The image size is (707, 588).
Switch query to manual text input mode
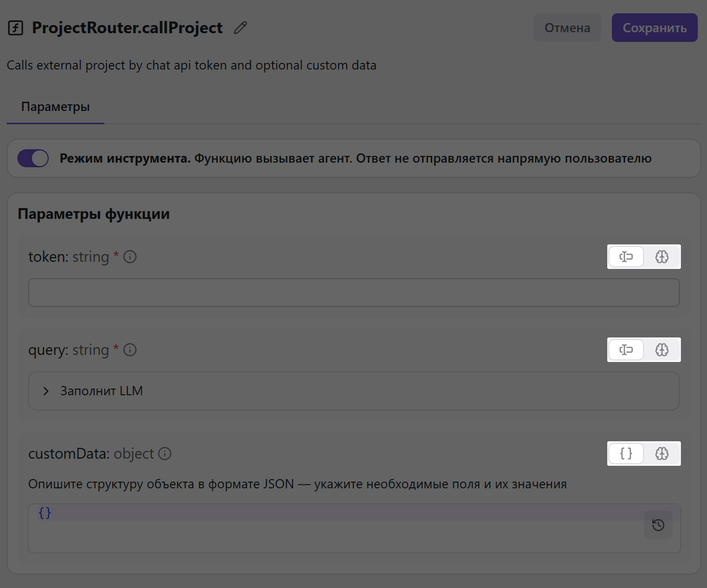[x=626, y=350]
